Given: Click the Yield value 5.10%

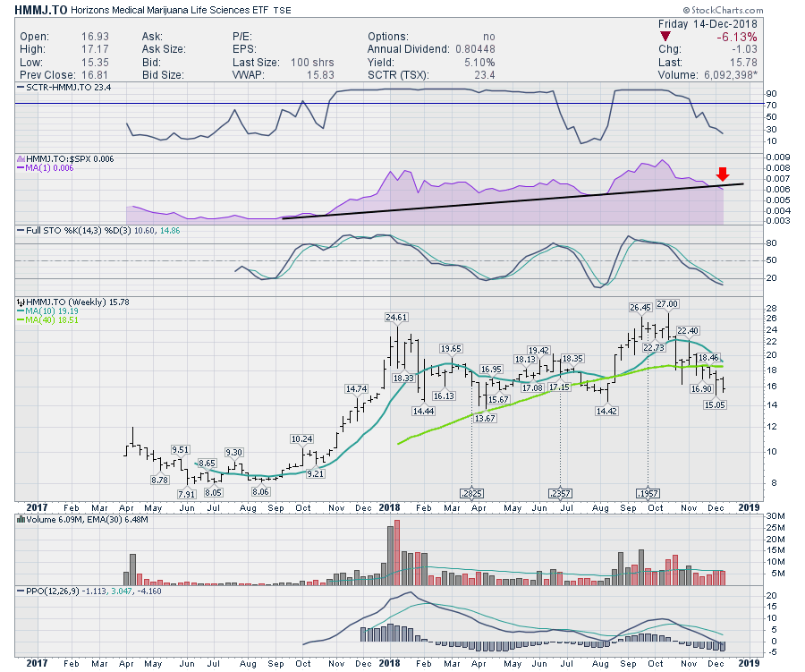Looking at the screenshot, I should tap(479, 63).
